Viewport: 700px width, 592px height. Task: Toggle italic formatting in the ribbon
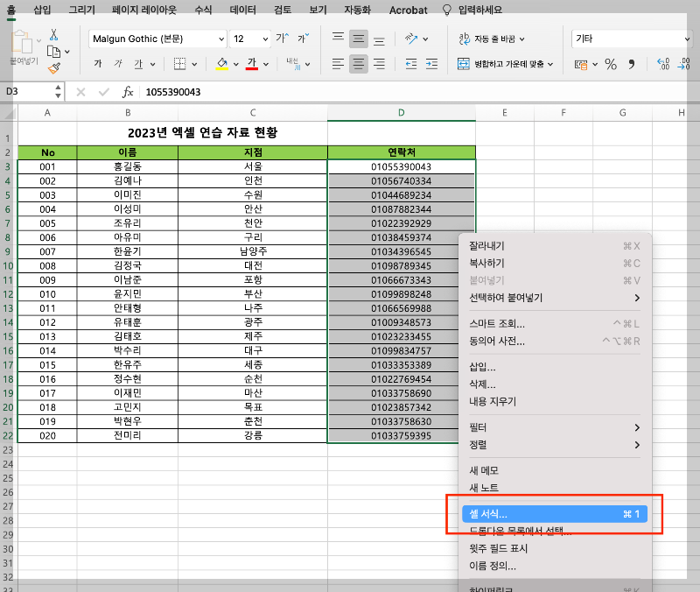point(116,63)
